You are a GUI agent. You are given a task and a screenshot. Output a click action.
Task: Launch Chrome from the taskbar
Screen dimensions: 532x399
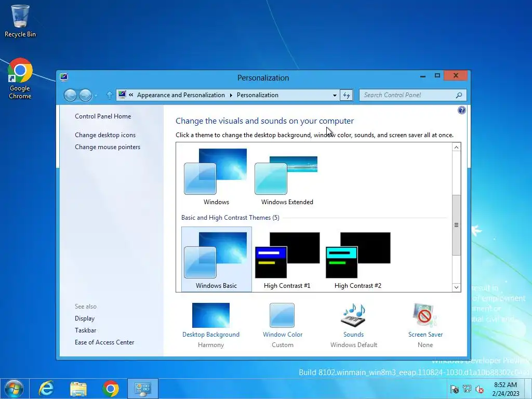pyautogui.click(x=111, y=389)
